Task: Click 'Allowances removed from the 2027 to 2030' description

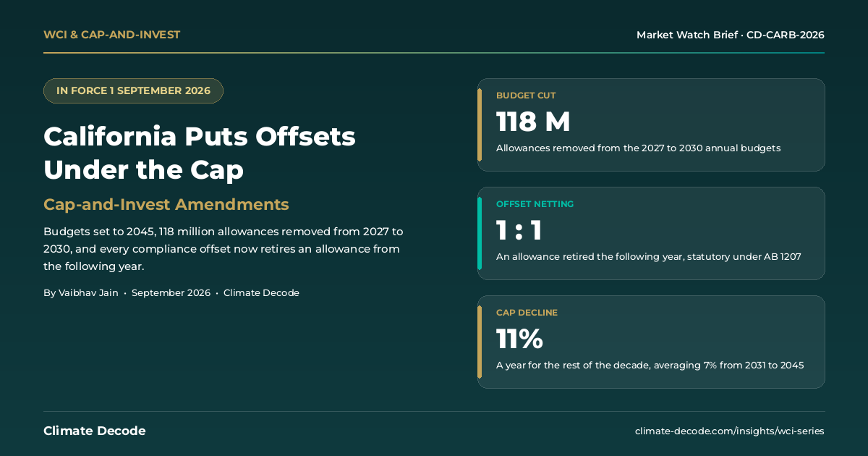Action: click(x=638, y=148)
